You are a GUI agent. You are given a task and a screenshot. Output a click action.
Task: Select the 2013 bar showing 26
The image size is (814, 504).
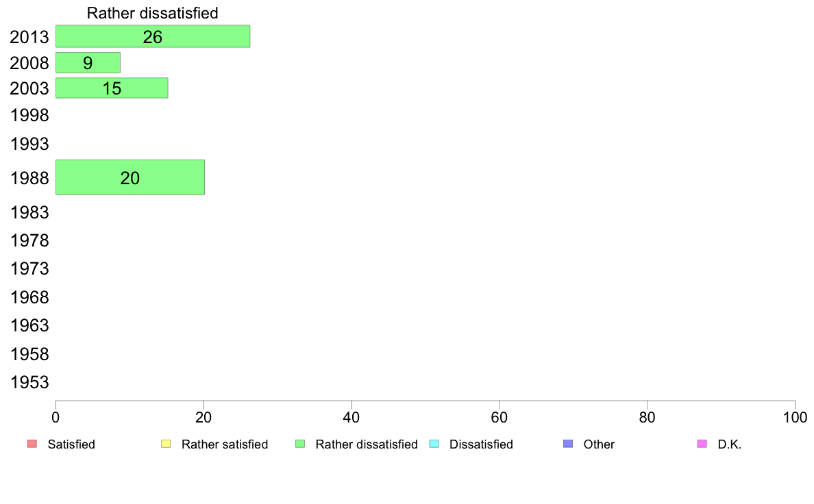click(x=153, y=36)
